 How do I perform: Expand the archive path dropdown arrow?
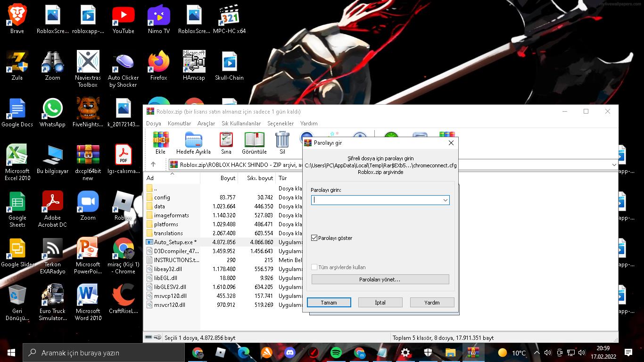pyautogui.click(x=614, y=165)
